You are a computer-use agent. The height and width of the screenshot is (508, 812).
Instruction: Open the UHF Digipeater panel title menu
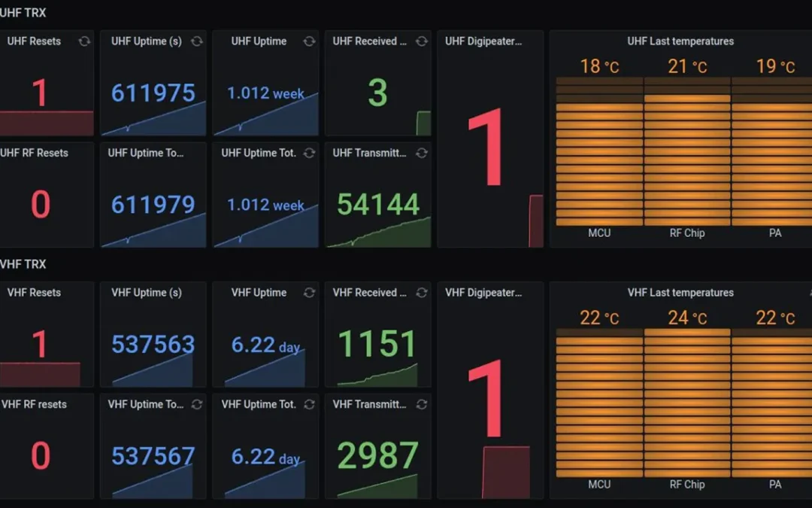(x=483, y=41)
